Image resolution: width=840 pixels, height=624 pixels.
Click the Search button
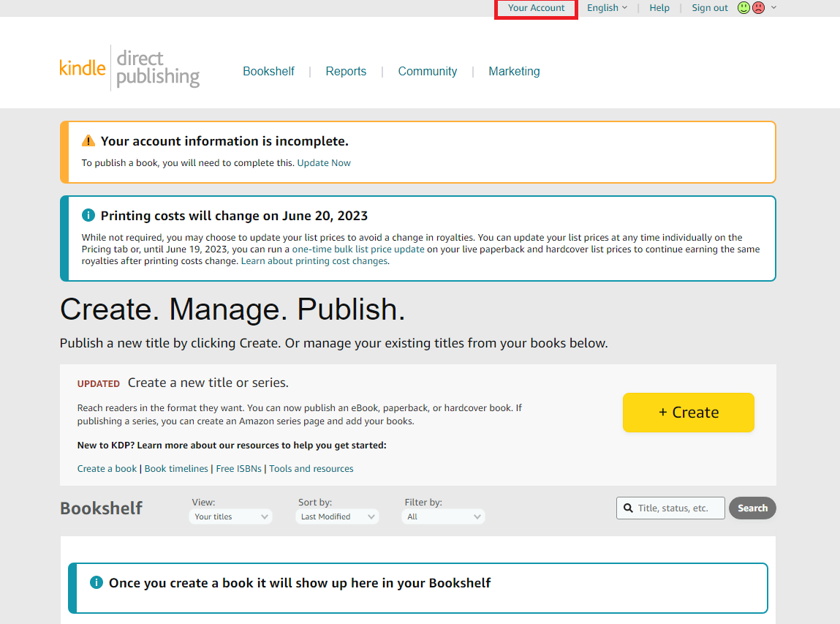tap(752, 508)
